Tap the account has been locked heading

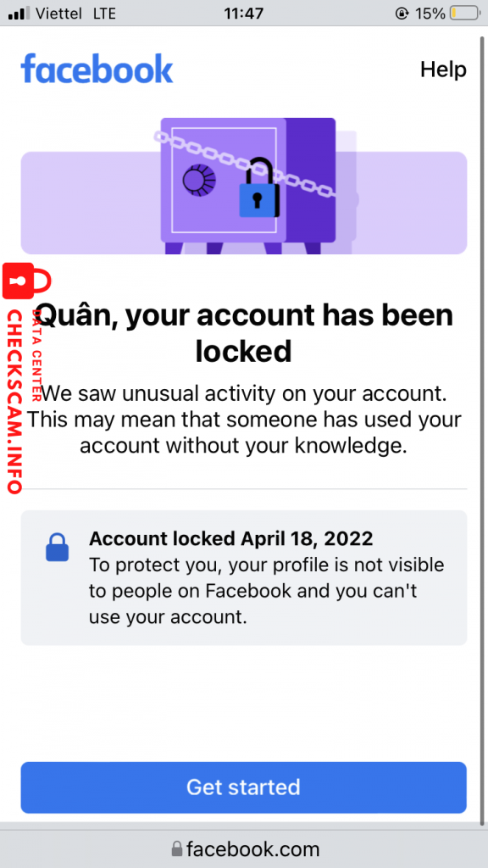point(243,332)
